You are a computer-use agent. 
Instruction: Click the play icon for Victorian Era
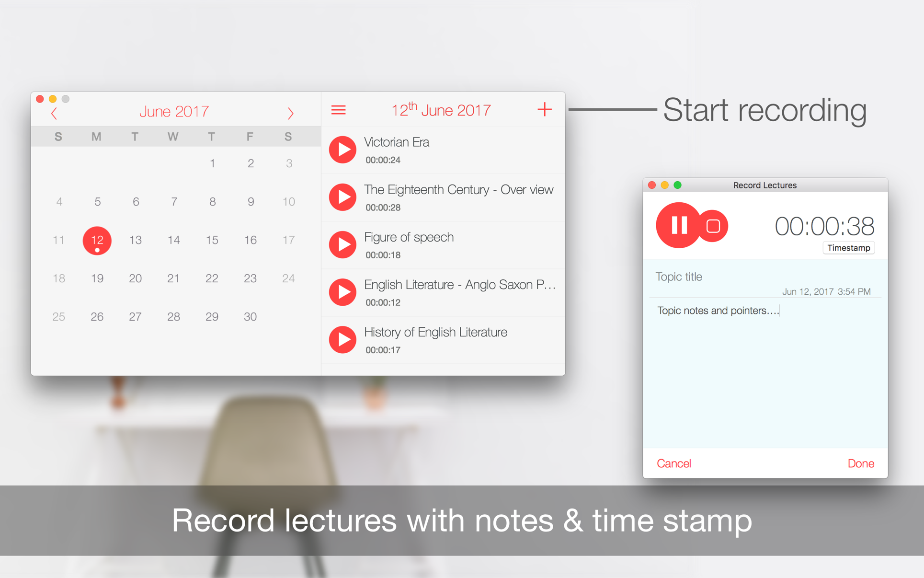click(343, 148)
